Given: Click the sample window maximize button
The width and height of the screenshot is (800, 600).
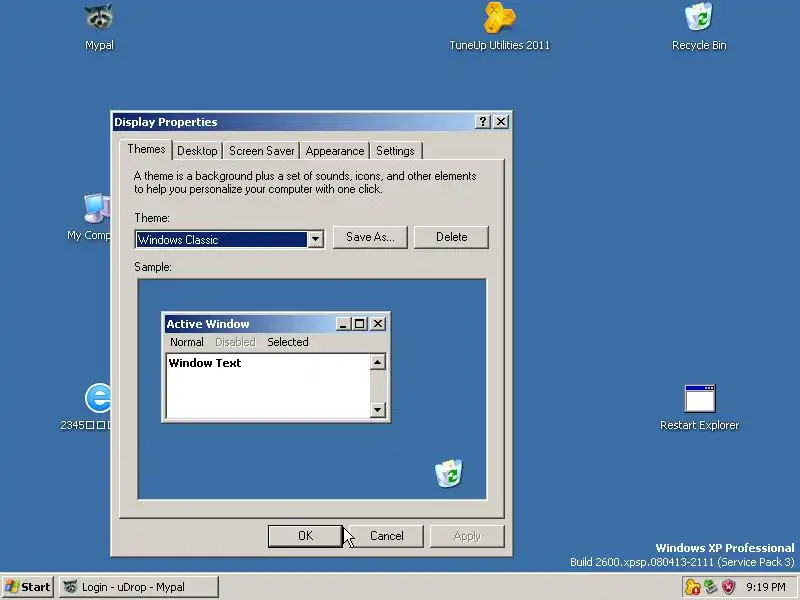Looking at the screenshot, I should coord(360,323).
